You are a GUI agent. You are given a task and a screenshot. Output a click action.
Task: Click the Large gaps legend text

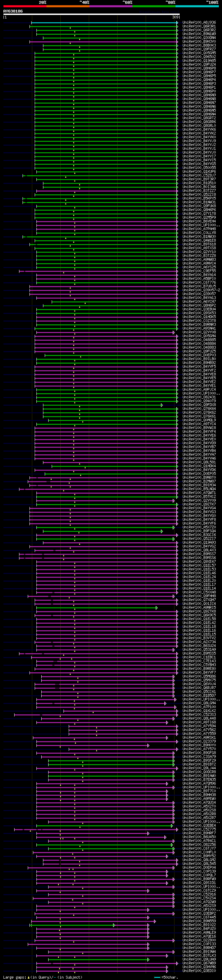click(x=15, y=977)
